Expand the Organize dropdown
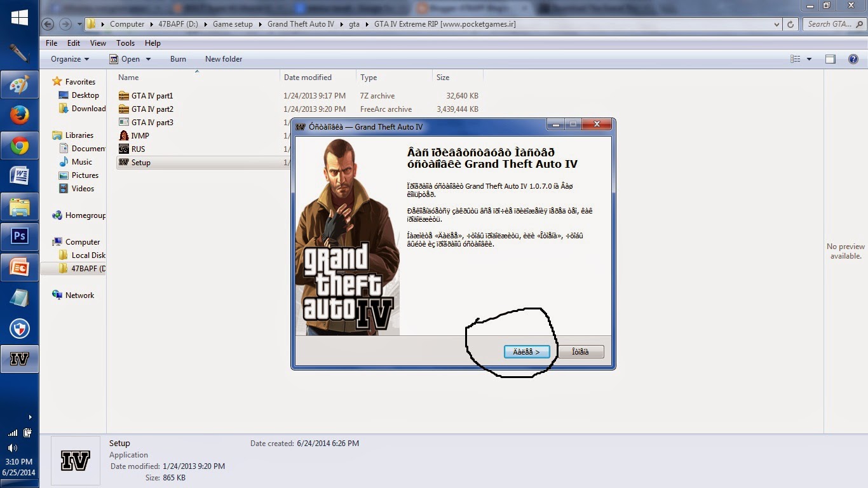The image size is (868, 488). (70, 59)
